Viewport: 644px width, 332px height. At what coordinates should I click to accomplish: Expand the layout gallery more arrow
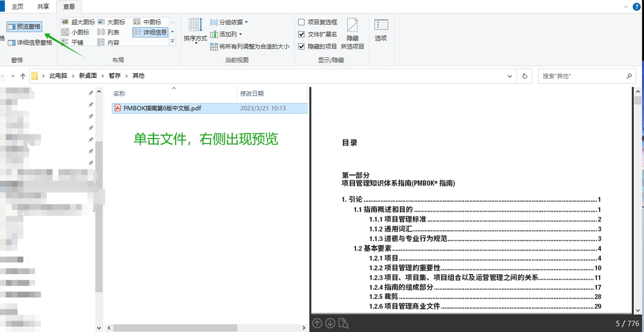tap(172, 42)
